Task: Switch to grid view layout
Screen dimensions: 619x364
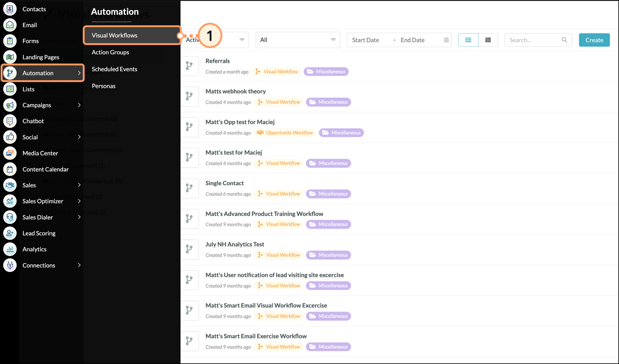Action: [x=488, y=40]
